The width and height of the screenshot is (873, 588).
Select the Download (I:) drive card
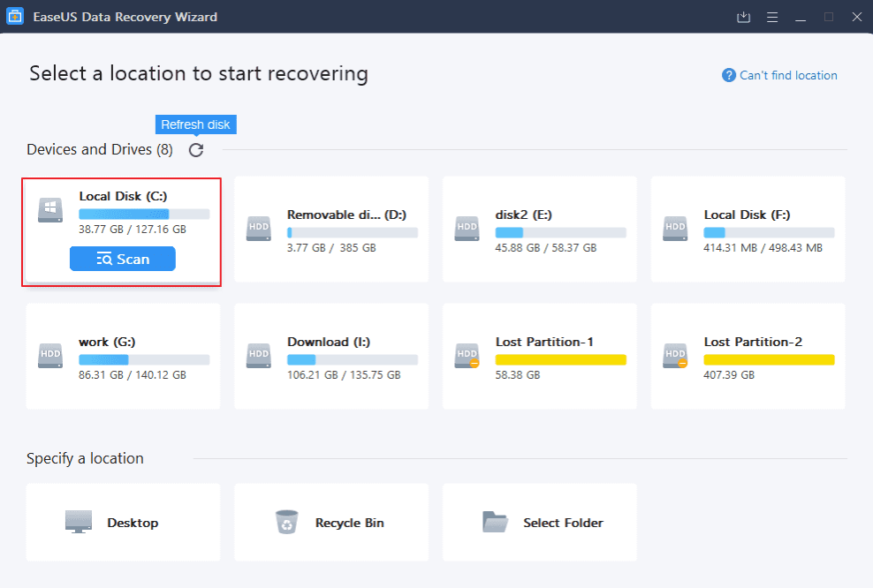[331, 356]
